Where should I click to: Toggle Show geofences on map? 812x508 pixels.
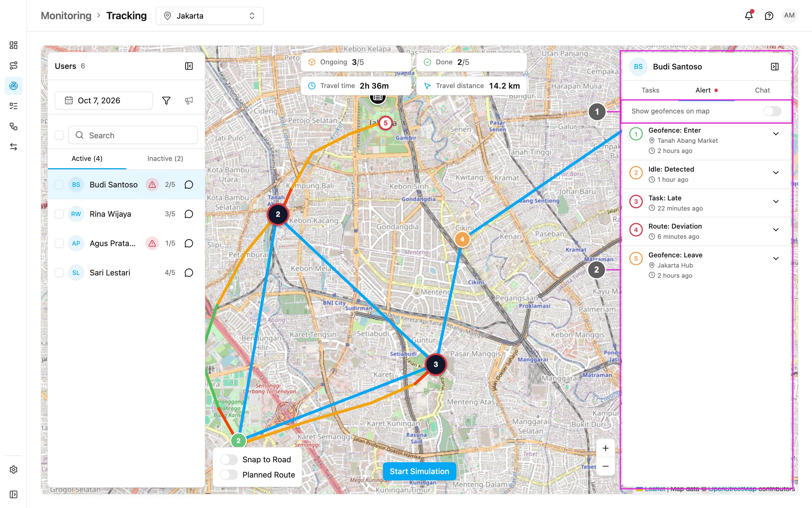[x=773, y=111]
